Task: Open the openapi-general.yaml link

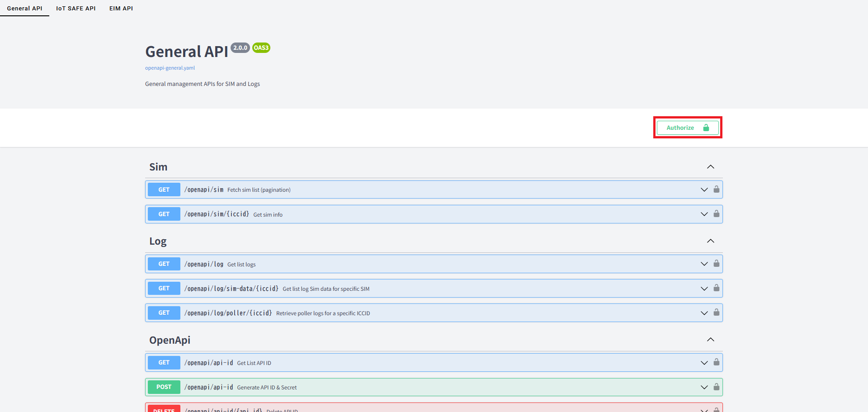Action: coord(170,67)
